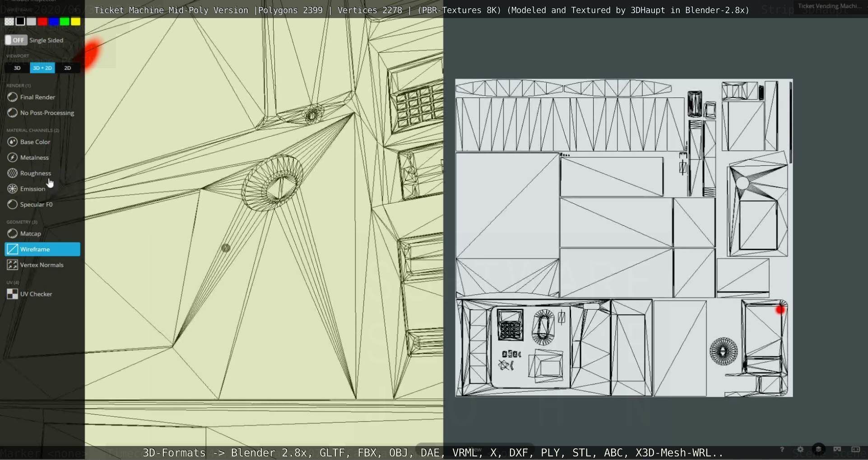The height and width of the screenshot is (460, 868).
Task: Toggle the Single Sided OFF switch
Action: 16,40
